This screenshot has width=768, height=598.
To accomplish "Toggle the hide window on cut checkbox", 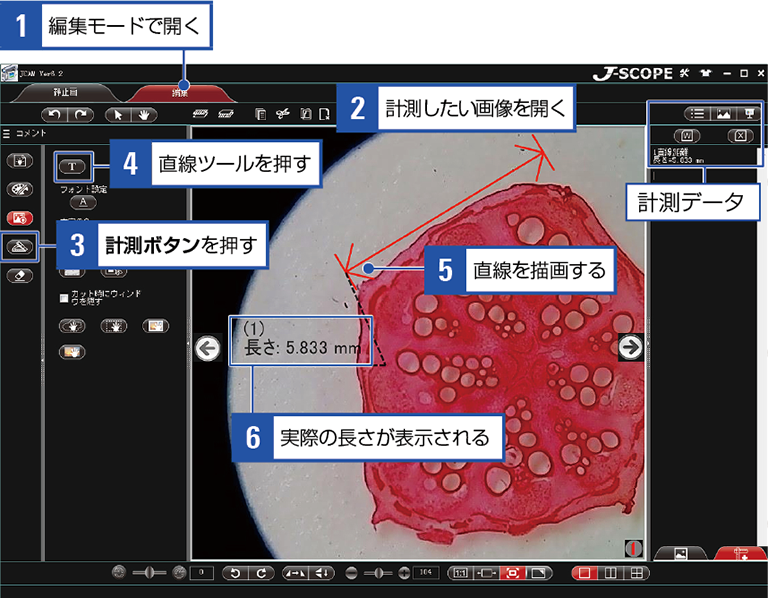I will tap(62, 296).
